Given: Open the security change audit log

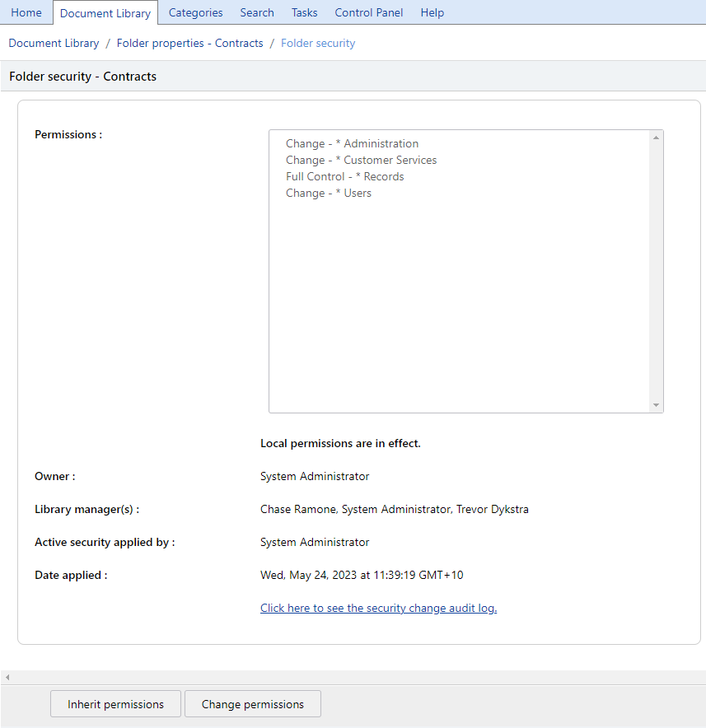Looking at the screenshot, I should (x=378, y=608).
